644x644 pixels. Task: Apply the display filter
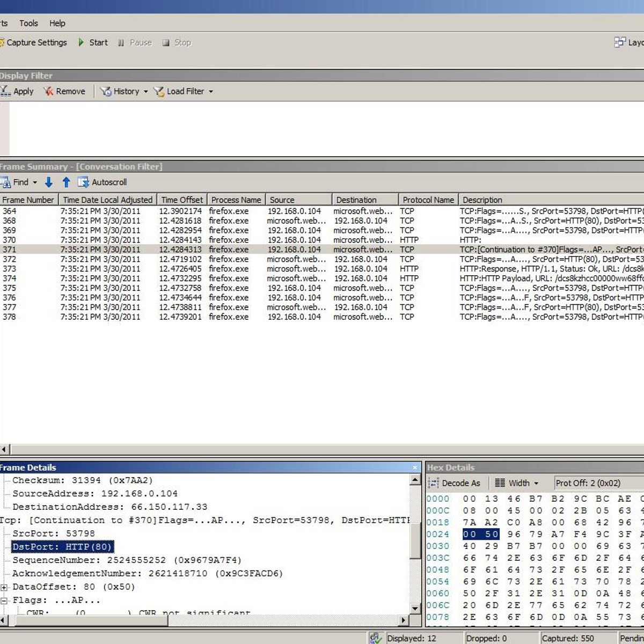tap(17, 91)
